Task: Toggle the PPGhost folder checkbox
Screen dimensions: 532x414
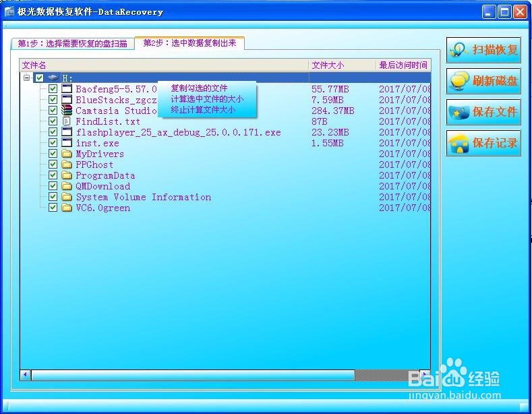Action: click(53, 165)
